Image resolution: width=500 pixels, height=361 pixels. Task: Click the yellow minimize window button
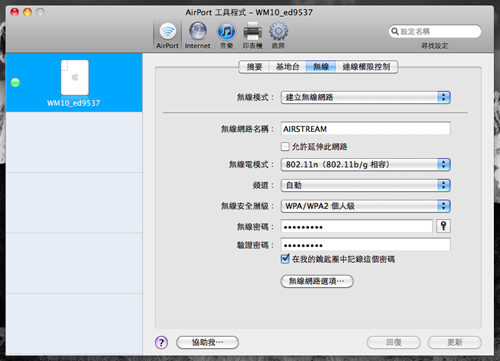[x=27, y=12]
